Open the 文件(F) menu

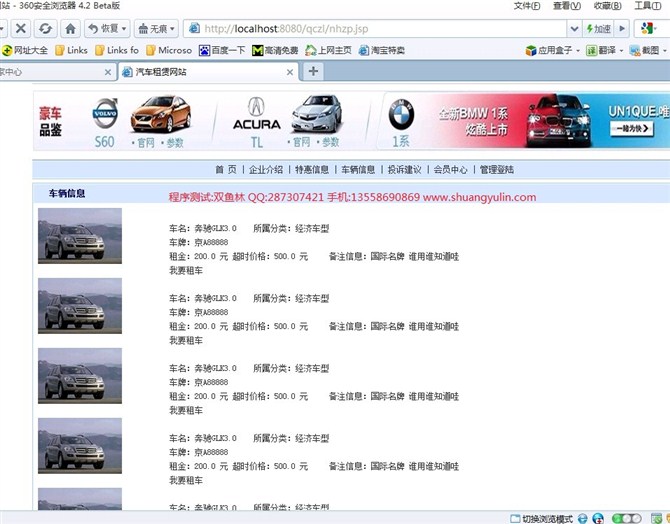[526, 6]
